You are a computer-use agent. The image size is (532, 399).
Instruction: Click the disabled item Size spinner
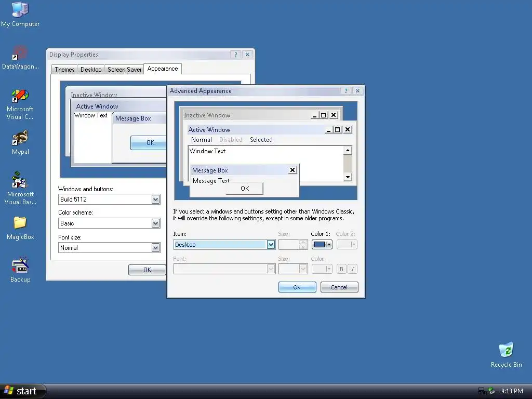(x=293, y=245)
